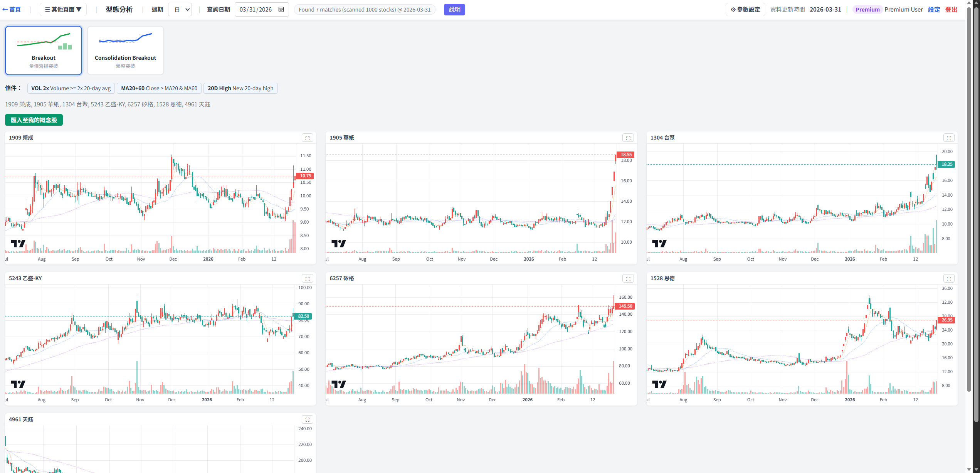Expand the 4961 天鈺 chart to fullscreen
980x473 pixels.
[x=307, y=420]
